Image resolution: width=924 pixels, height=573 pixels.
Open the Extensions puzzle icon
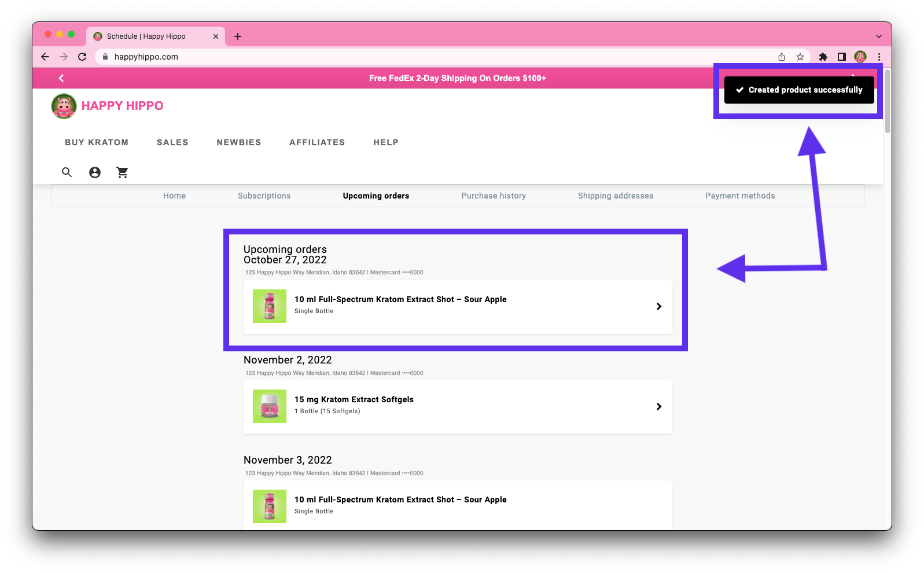[x=823, y=57]
